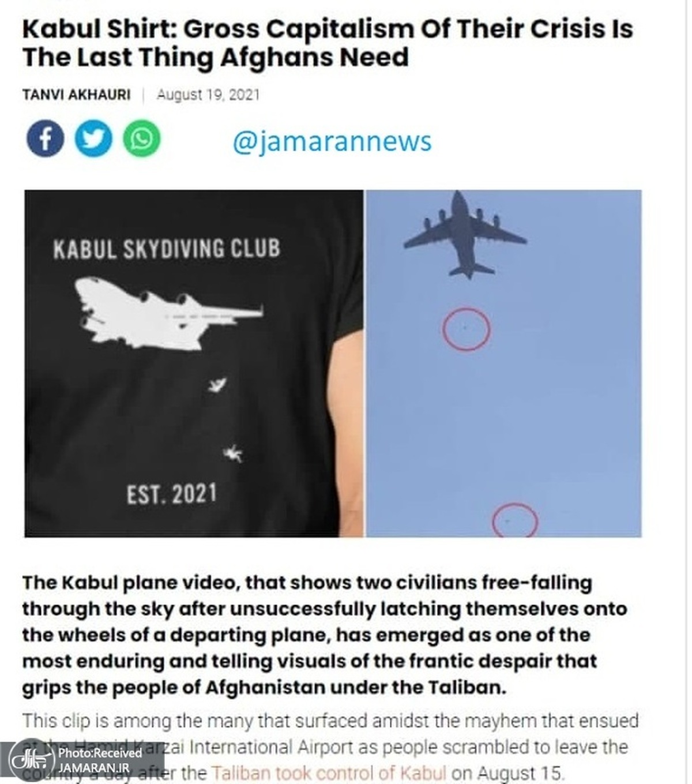Screen dimensions: 692x784
Task: Click the lower red circle in sky photo
Action: 515,520
